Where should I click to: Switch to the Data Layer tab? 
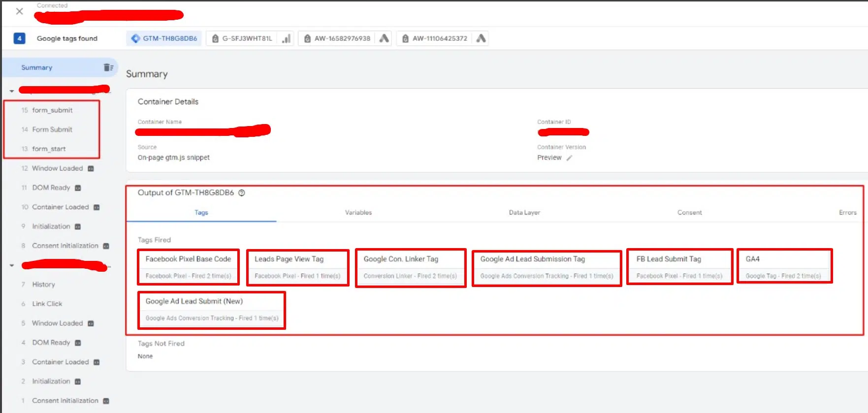(524, 213)
